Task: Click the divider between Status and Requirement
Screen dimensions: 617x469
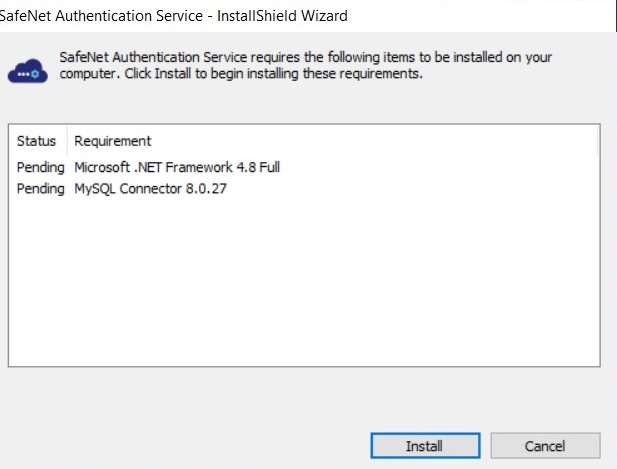Action: 68,141
